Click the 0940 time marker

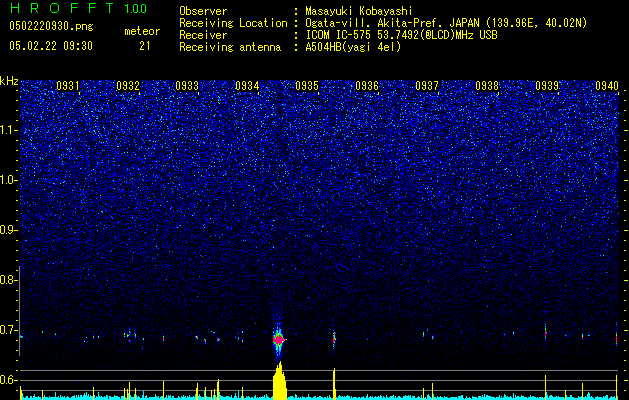(607, 85)
